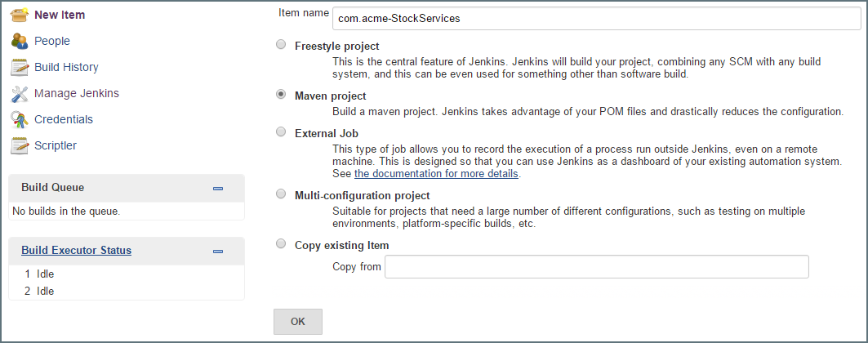868x343 pixels.
Task: Click the People icon in sidebar
Action: [20, 41]
